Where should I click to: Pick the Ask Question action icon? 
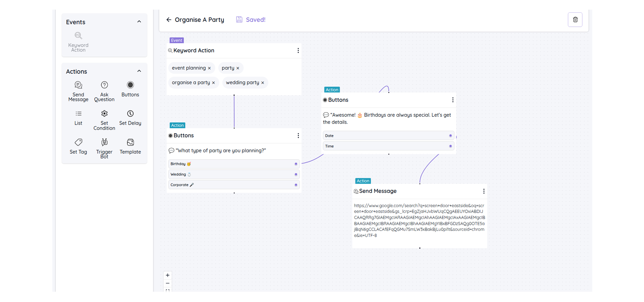coord(104,85)
